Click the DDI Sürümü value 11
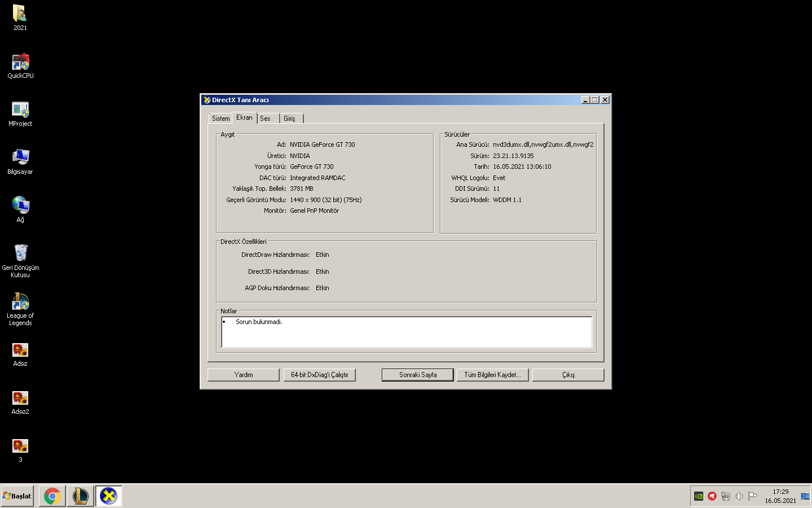This screenshot has height=508, width=812. coord(496,189)
